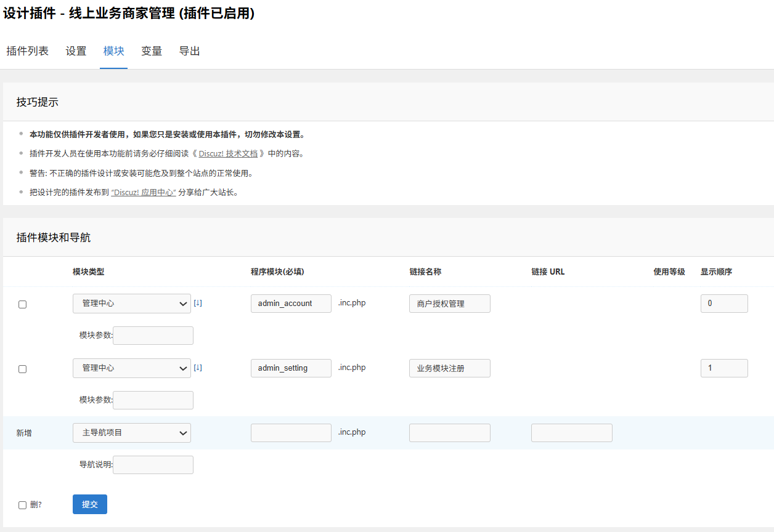Expand the 主导航项目 dropdown in the 新增 row
The height and width of the screenshot is (532, 774).
(x=131, y=433)
